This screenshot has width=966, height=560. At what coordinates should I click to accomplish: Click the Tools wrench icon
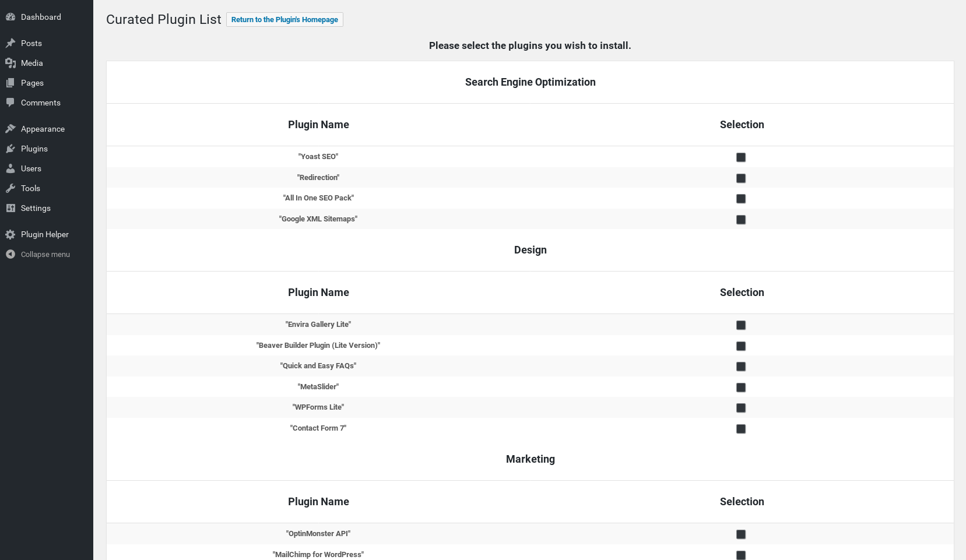coord(10,188)
